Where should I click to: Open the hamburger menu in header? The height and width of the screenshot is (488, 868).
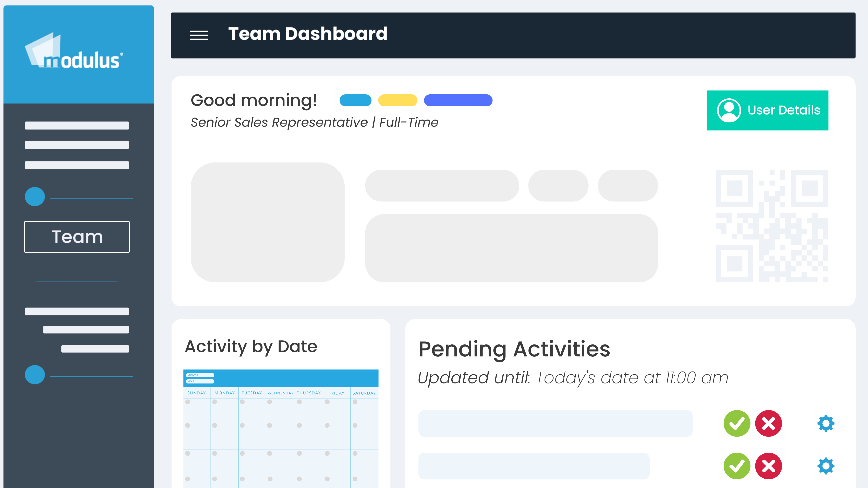[199, 35]
